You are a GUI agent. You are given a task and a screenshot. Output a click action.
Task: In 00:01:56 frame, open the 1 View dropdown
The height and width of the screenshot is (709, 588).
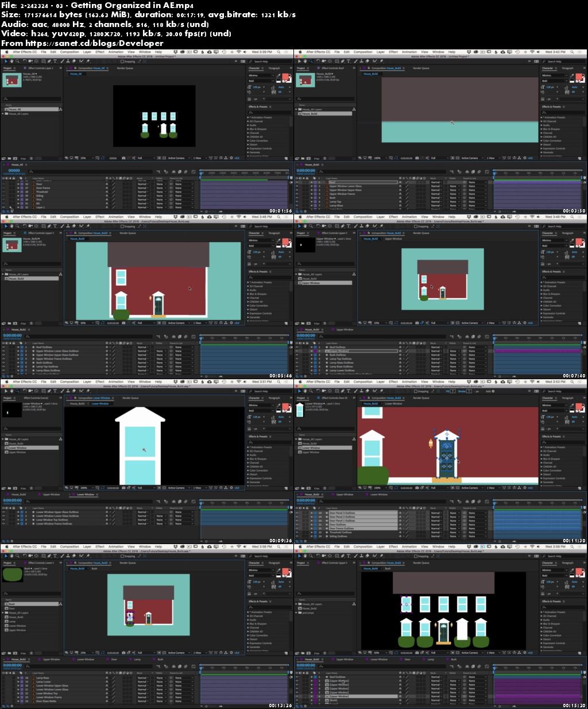[x=199, y=158]
